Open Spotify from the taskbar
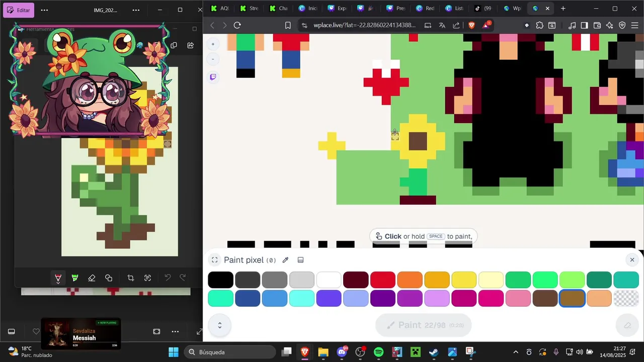Viewport: 644px width, 362px height. 379,352
